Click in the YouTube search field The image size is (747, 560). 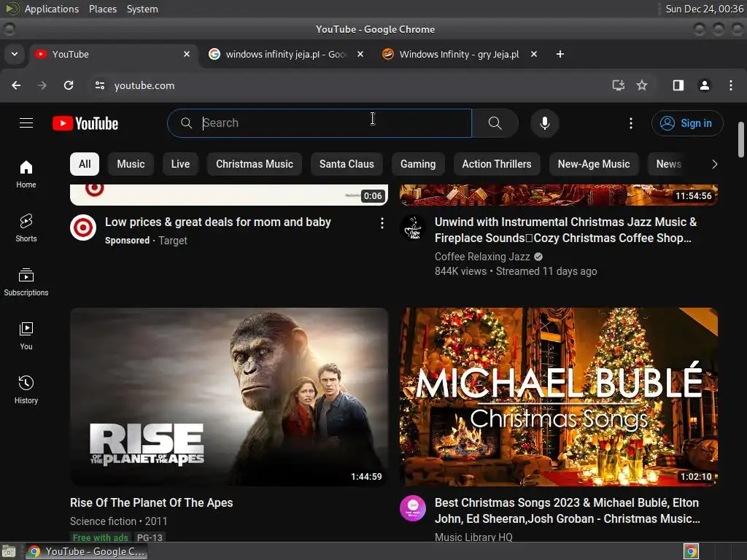320,123
